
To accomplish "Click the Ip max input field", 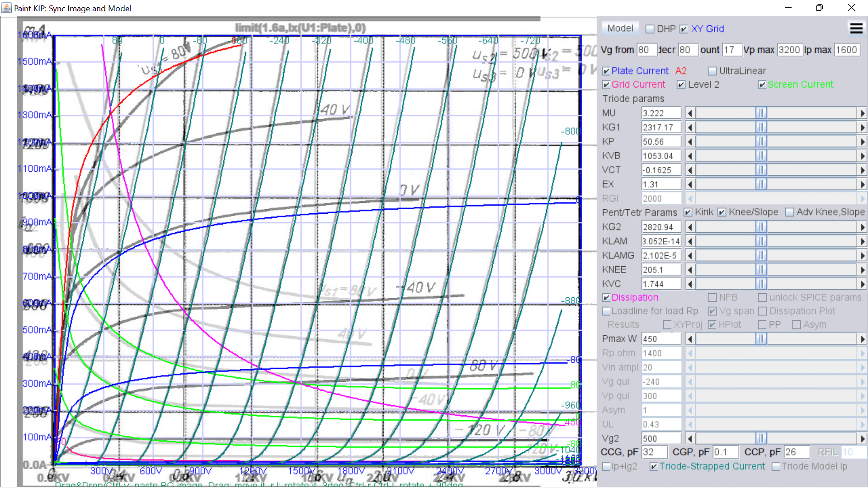I will pos(847,50).
